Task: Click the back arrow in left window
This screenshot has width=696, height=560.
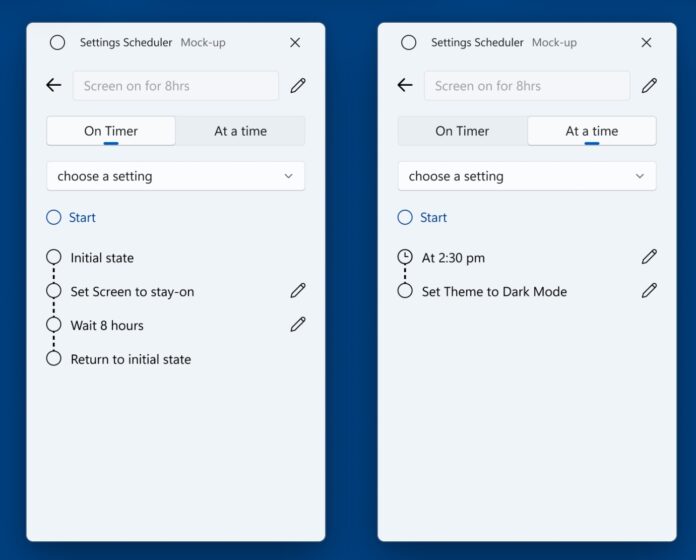Action: coord(54,85)
